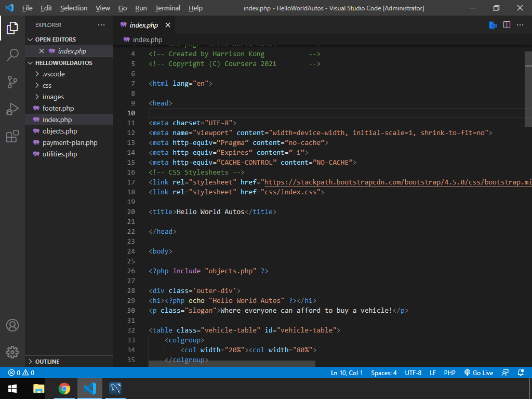Click the errors and warnings status indicator
532x399 pixels.
(21, 373)
